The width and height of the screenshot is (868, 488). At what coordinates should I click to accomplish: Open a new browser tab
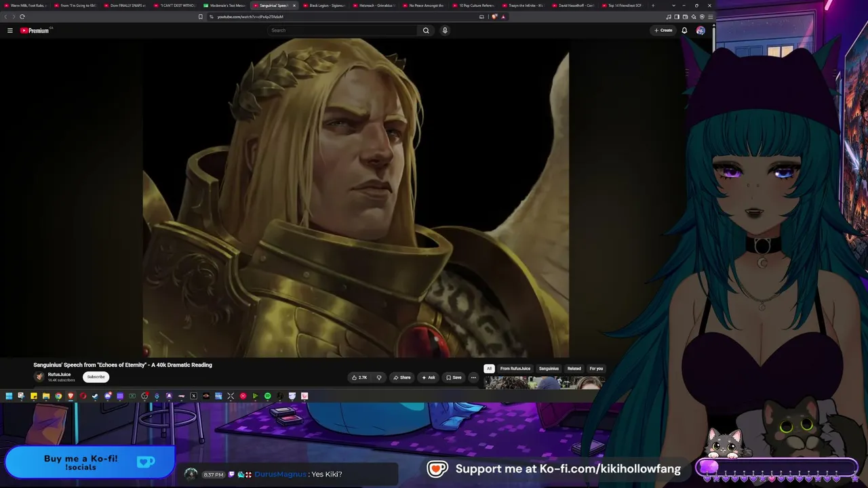pos(653,5)
